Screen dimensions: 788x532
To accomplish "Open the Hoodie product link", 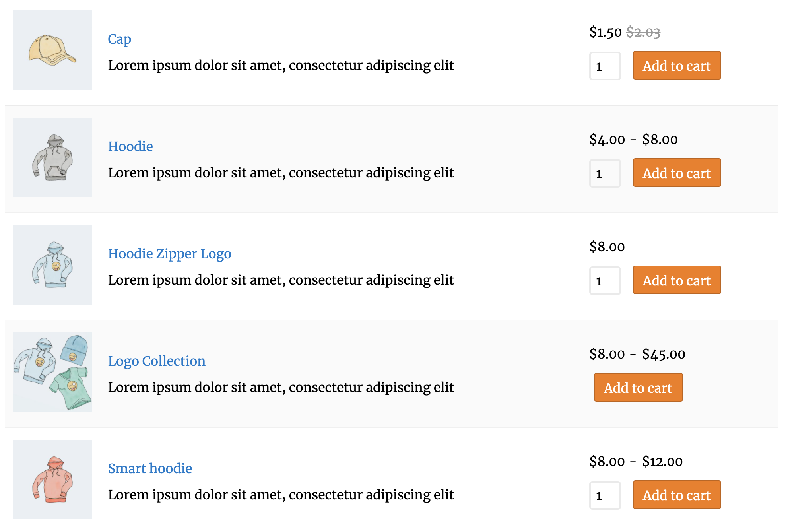I will 130,146.
